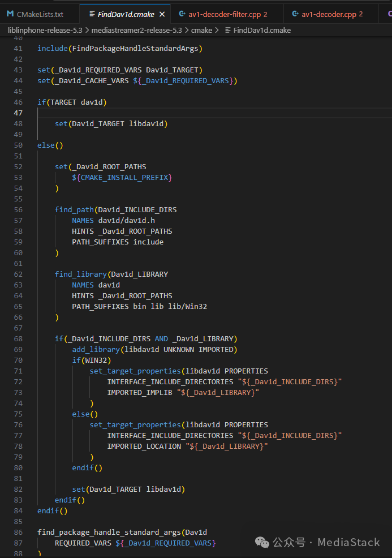Place cursor on find_path function call
Viewport: 392px width, 558px height.
click(x=75, y=209)
